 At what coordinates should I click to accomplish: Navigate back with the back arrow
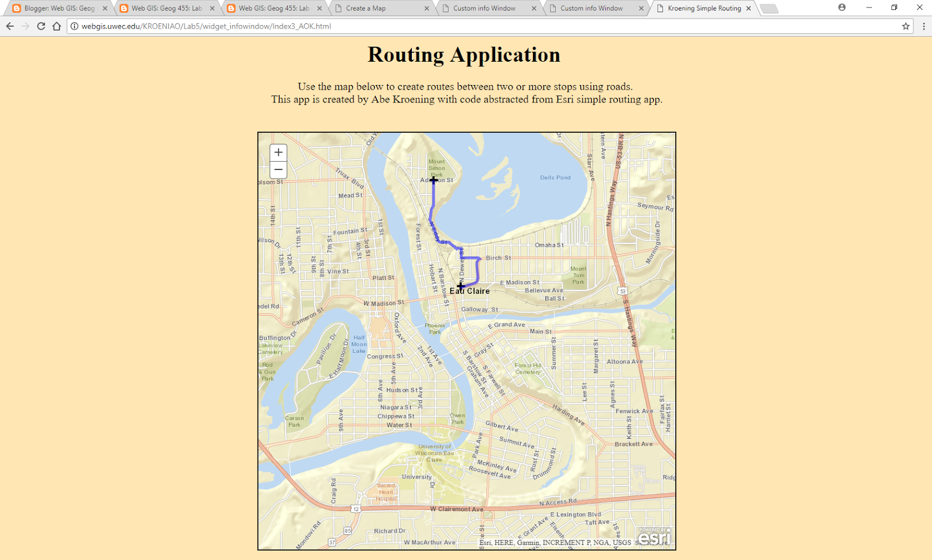pyautogui.click(x=10, y=26)
